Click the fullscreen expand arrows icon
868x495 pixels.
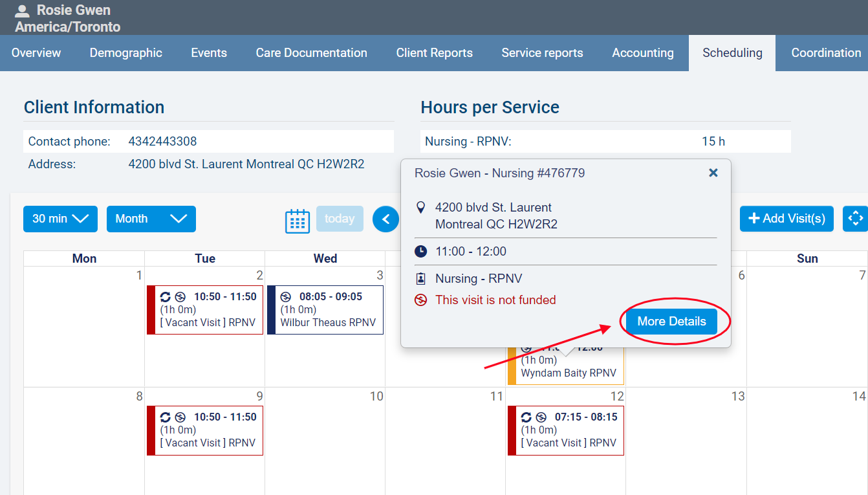(855, 219)
